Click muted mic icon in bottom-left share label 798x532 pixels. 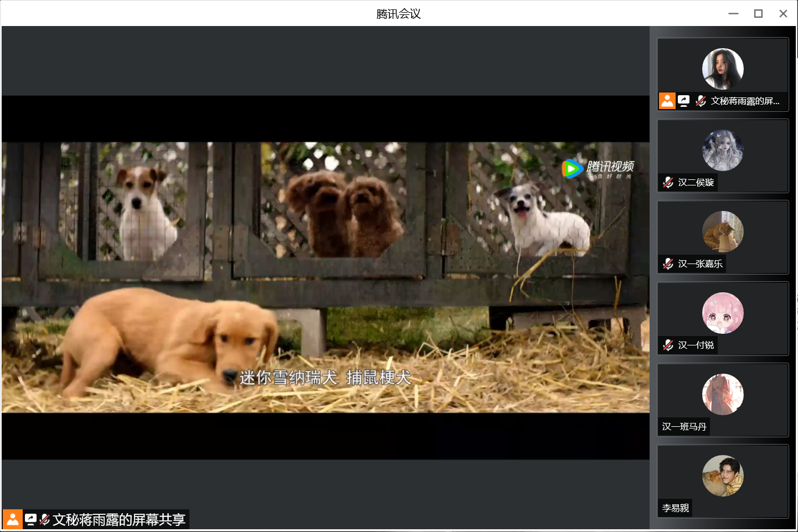tap(45, 519)
